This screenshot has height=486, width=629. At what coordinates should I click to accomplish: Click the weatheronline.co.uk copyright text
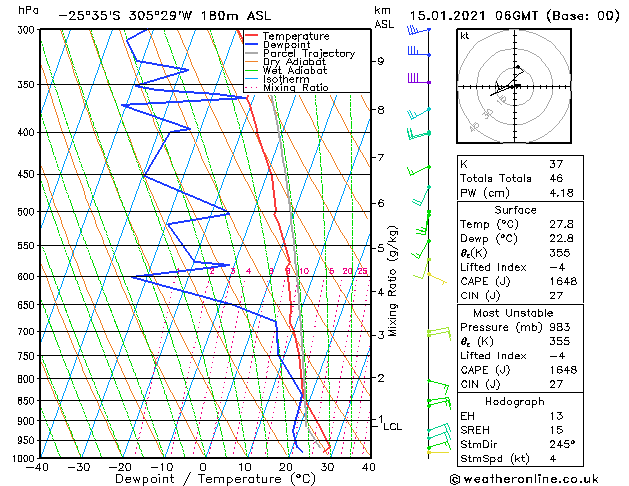(x=524, y=479)
